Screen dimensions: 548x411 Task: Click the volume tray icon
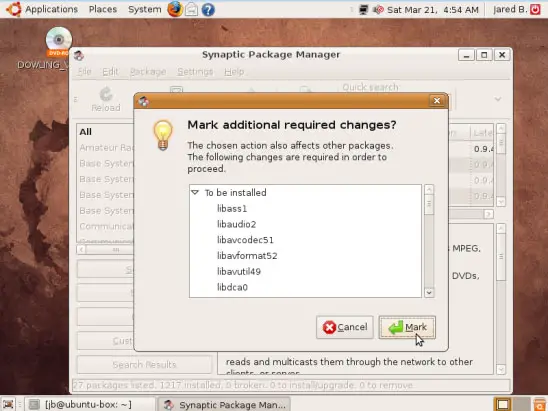click(378, 10)
